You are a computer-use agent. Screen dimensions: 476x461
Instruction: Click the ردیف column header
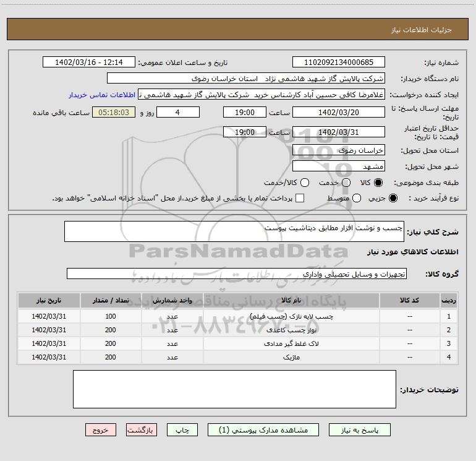pyautogui.click(x=449, y=301)
